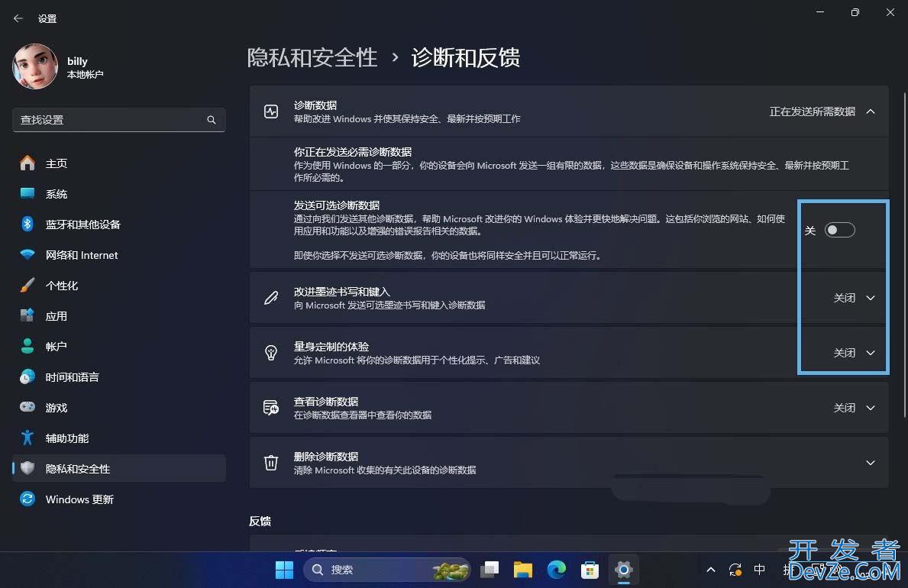Open Microsoft Store from taskbar
This screenshot has width=908, height=588.
590,570
